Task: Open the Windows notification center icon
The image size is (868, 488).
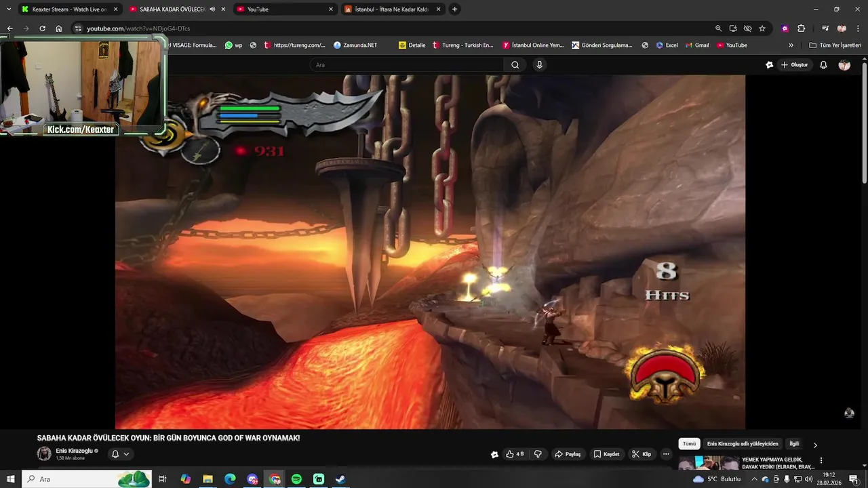Action: pos(854,479)
